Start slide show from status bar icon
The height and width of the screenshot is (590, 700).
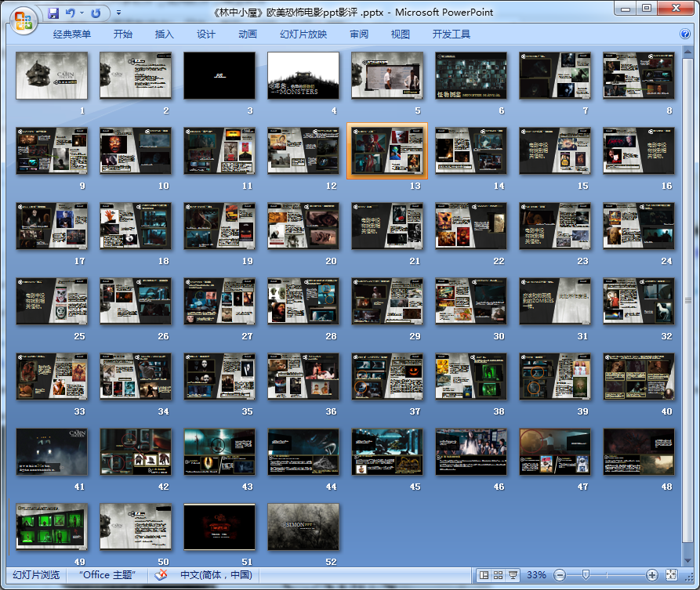[513, 575]
